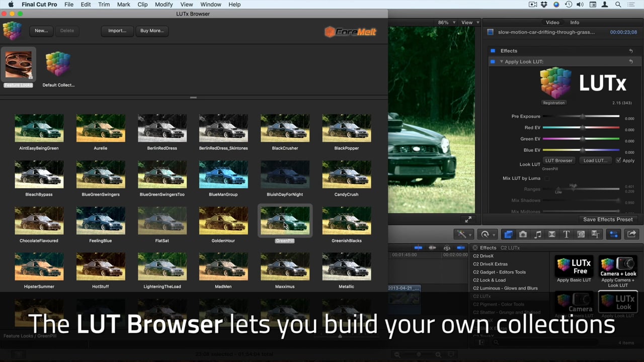
Task: Toggle viewer fullscreen arrows icon
Action: [468, 219]
